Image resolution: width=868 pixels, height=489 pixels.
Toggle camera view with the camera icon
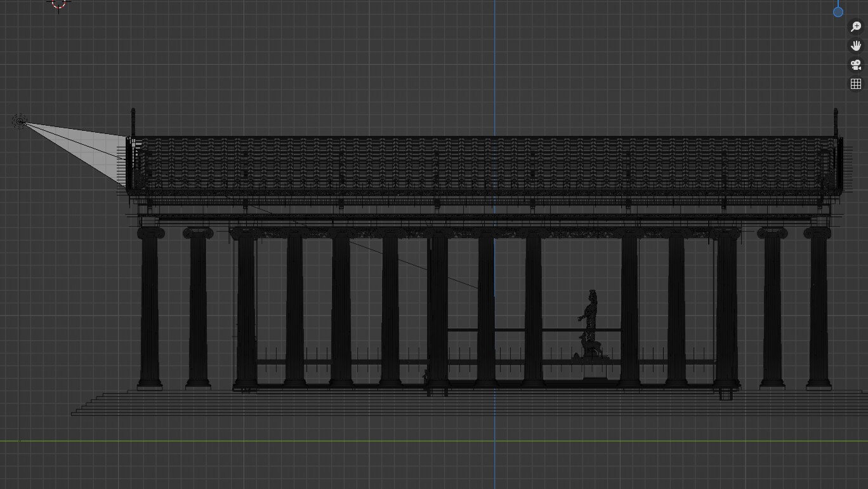855,65
